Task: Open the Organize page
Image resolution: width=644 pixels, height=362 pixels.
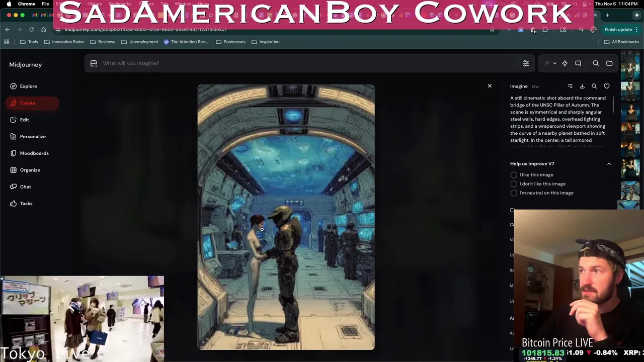Action: point(25,170)
